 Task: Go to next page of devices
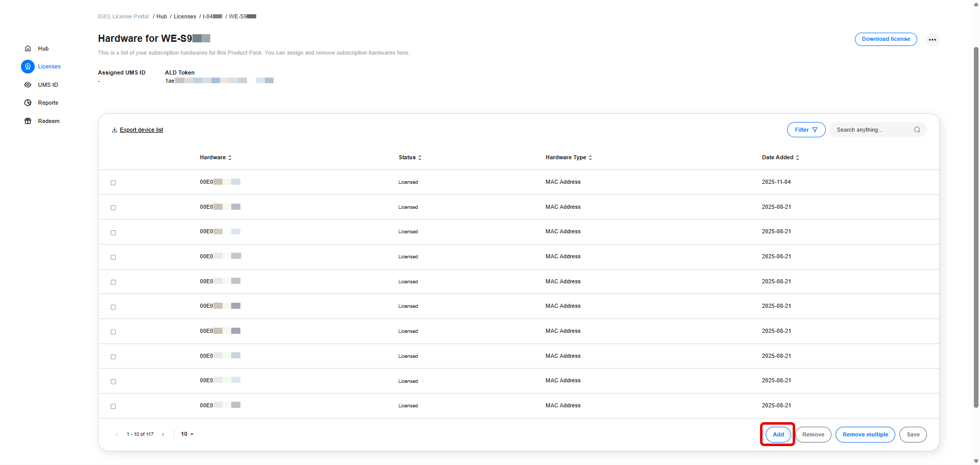tap(163, 434)
